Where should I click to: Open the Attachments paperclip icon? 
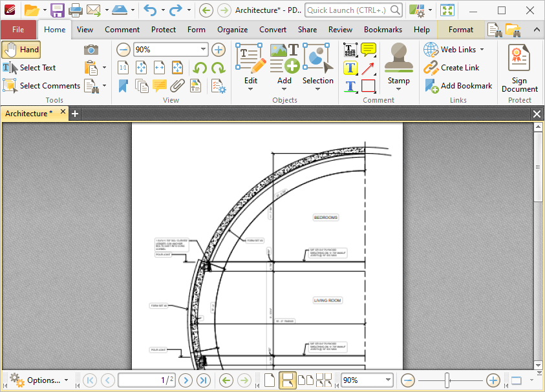point(177,86)
